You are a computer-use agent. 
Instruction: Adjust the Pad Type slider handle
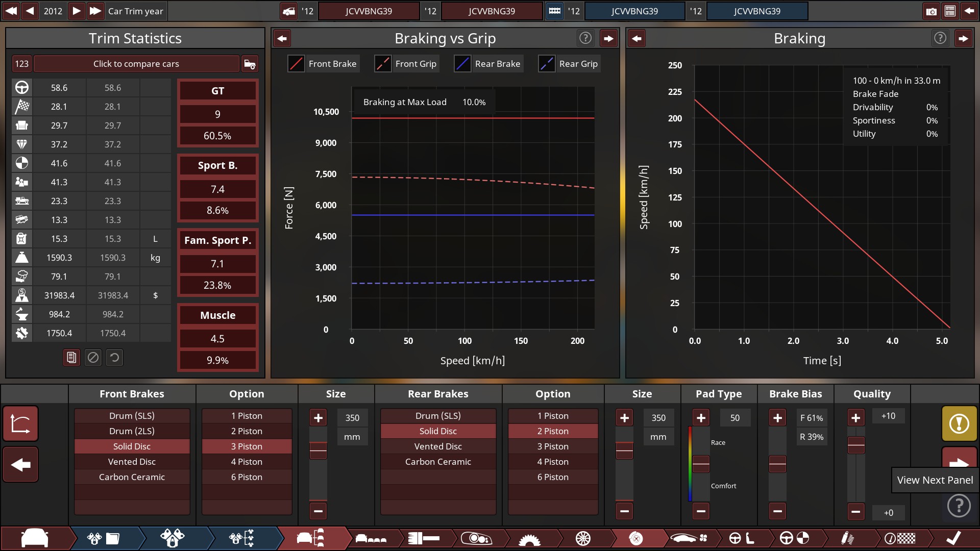point(701,464)
